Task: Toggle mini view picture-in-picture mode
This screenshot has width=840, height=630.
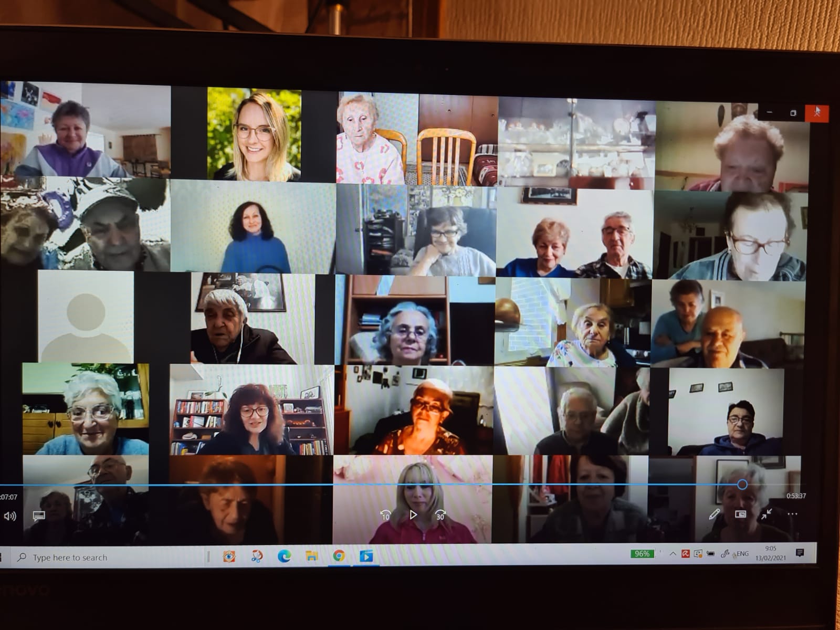Action: pyautogui.click(x=740, y=514)
